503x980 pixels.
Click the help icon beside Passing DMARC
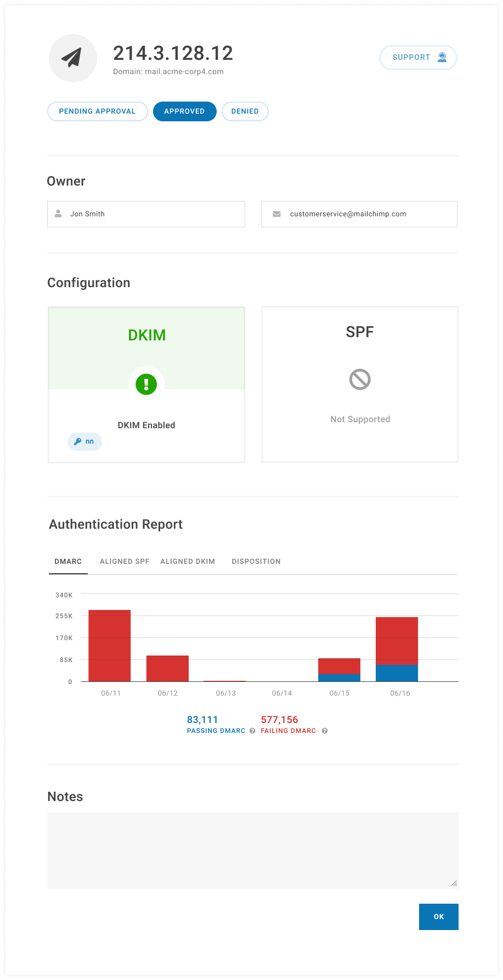pos(252,731)
